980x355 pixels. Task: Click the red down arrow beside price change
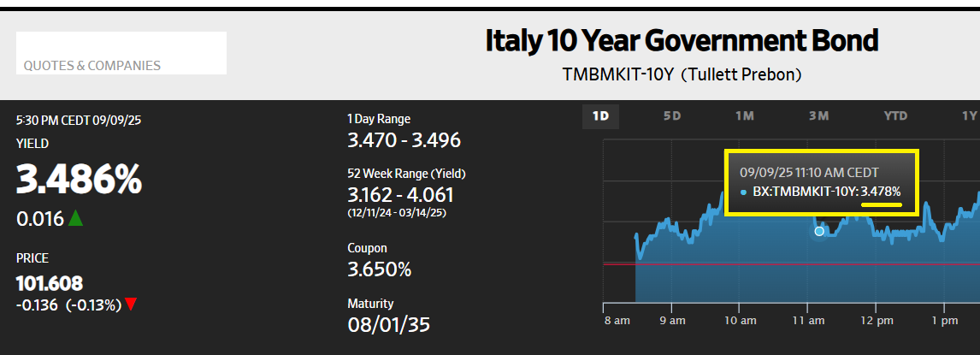pyautogui.click(x=131, y=305)
